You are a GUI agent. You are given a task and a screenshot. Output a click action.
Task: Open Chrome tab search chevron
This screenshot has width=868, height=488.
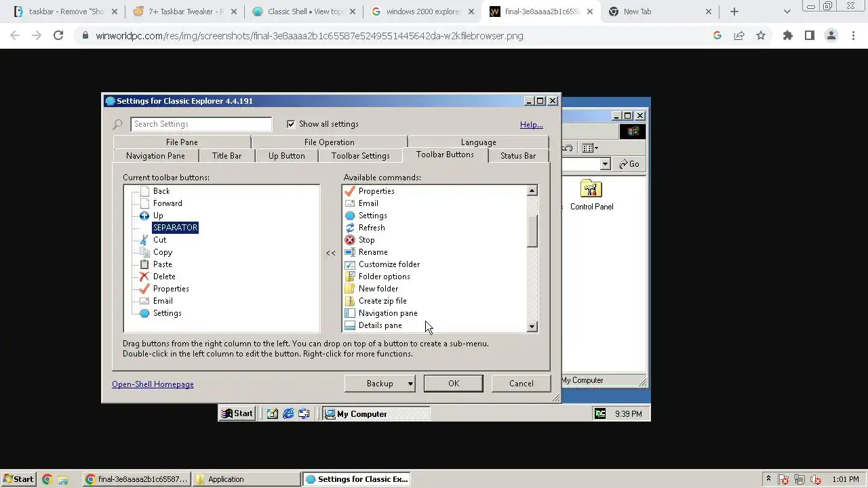(787, 12)
